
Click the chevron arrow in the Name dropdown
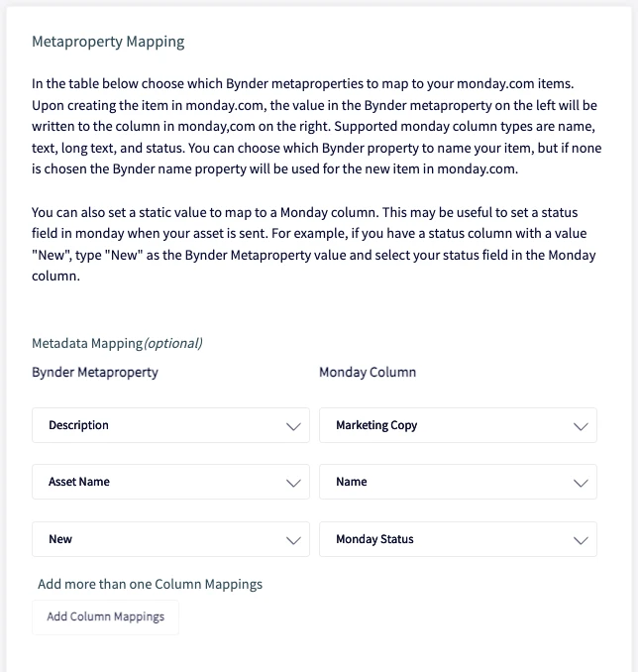tap(581, 483)
